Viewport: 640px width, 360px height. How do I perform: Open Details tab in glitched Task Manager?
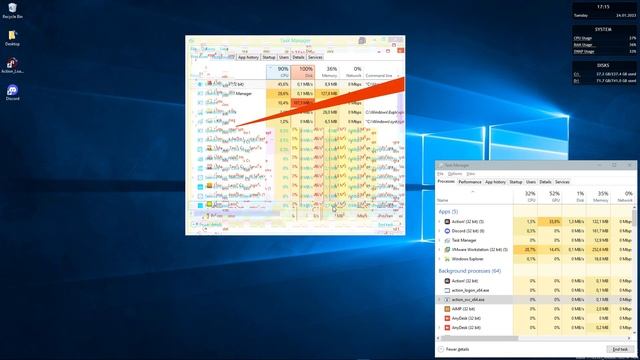pyautogui.click(x=298, y=58)
